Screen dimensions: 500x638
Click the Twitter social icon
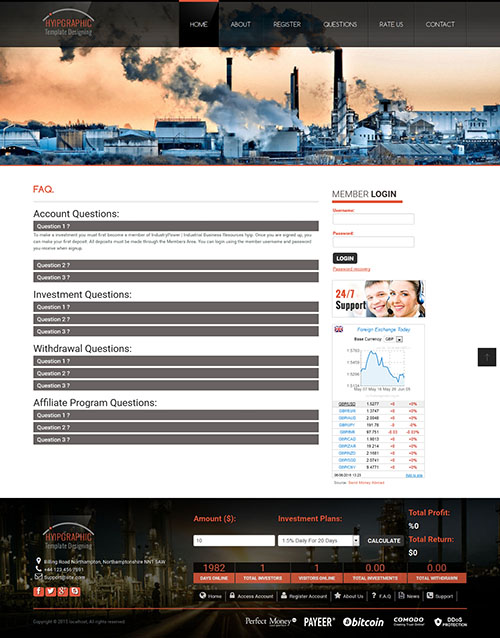(50, 591)
